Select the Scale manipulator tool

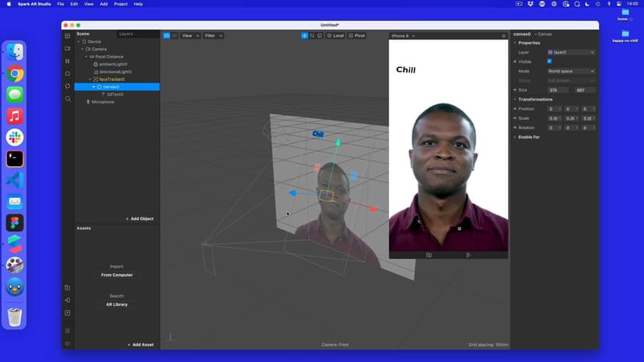click(x=320, y=36)
